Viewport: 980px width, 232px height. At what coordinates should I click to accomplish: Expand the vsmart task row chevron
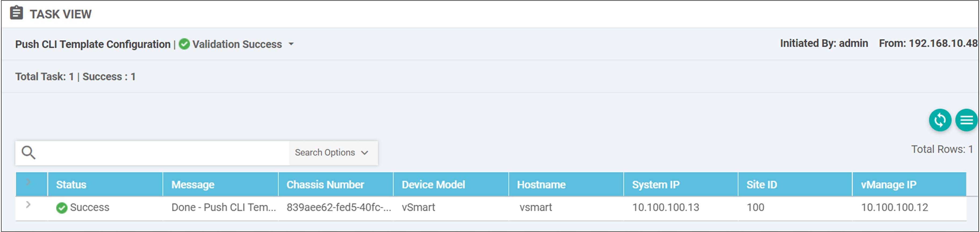[28, 205]
